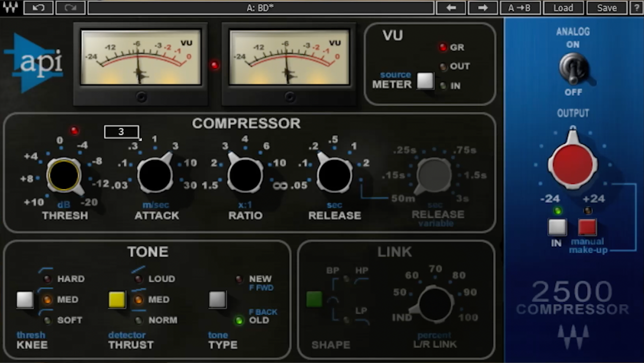Toggle the red manual make-up button
Viewport: 644px width, 363px height.
pos(587,227)
